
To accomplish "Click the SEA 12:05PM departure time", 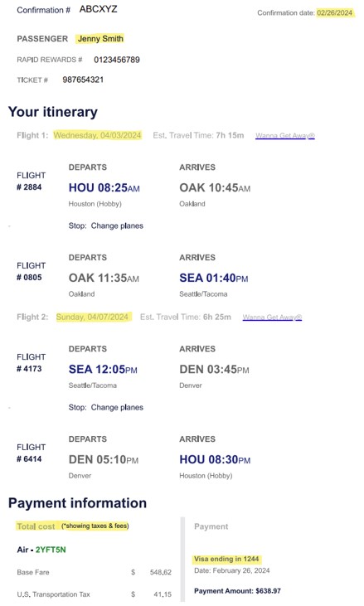I will click(103, 370).
